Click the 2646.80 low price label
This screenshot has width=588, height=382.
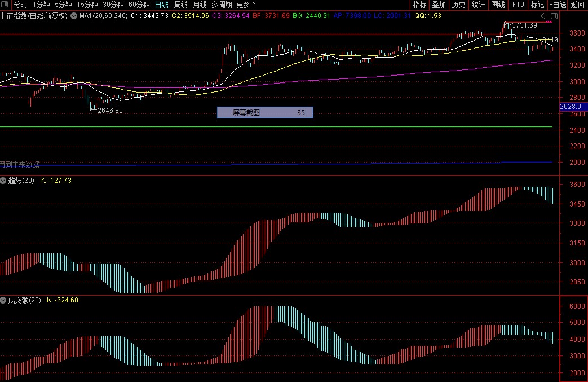tap(110, 111)
